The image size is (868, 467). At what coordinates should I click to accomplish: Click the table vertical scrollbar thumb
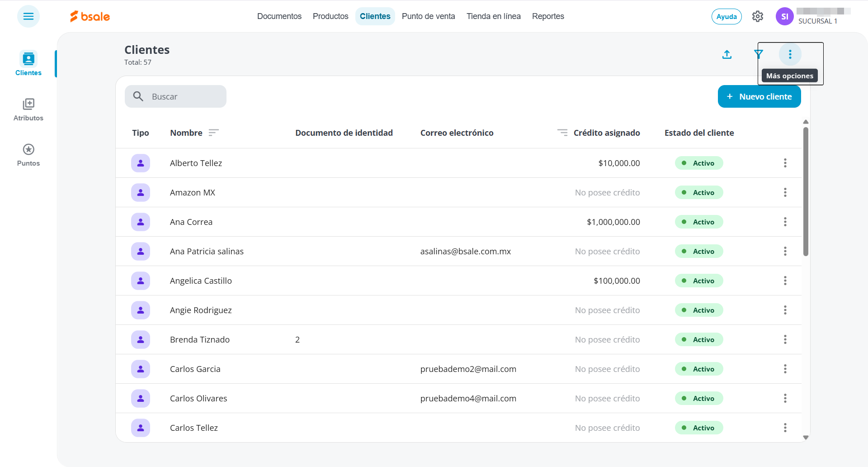click(x=806, y=191)
